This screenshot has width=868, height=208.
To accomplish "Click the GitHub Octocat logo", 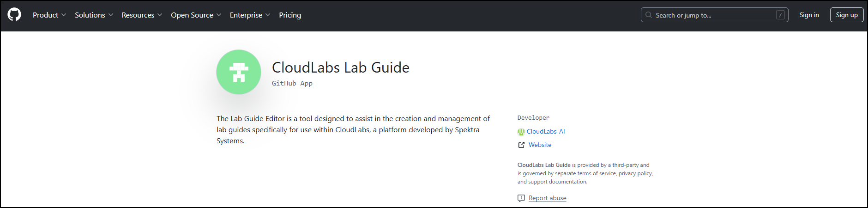I will click(x=14, y=15).
